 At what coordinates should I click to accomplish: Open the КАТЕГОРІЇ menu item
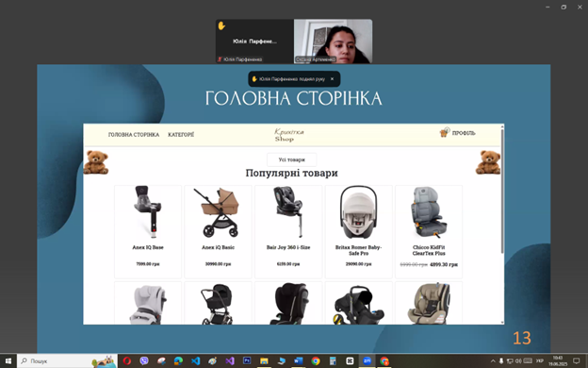click(181, 134)
